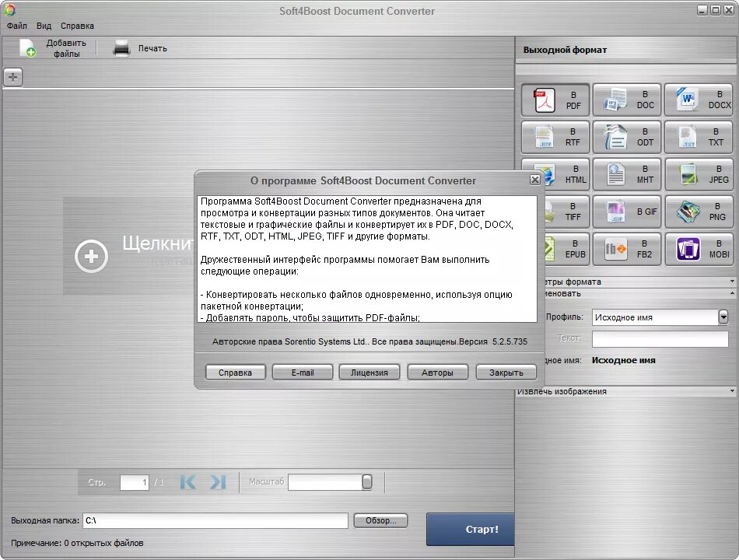Click the Выходной формат panel header

(x=565, y=50)
